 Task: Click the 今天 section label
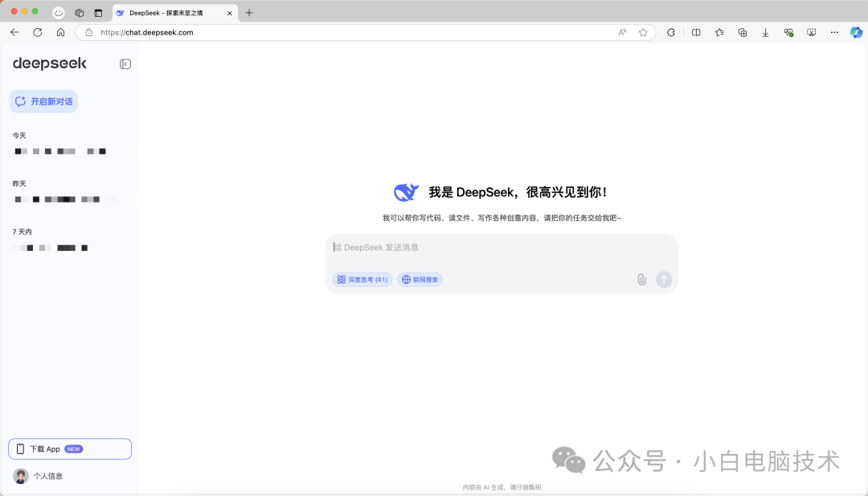coord(19,136)
